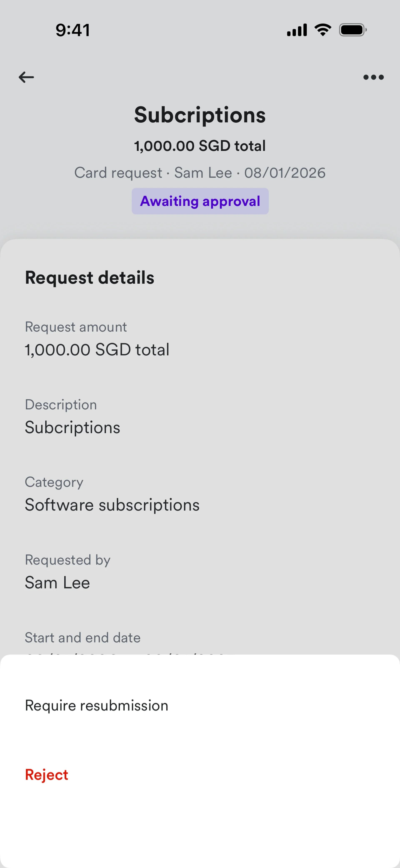This screenshot has width=400, height=868.
Task: Tap the Subcriptions value under Description
Action: tap(72, 428)
